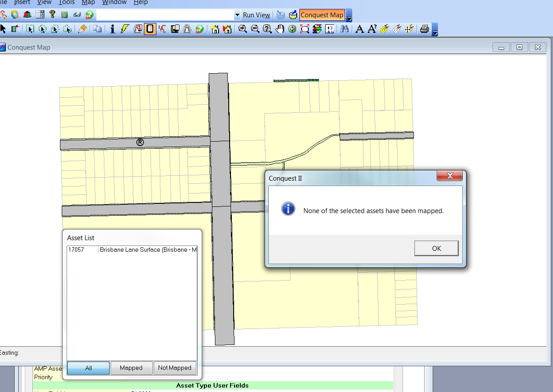
Task: Select the text label A tool
Action: click(360, 29)
